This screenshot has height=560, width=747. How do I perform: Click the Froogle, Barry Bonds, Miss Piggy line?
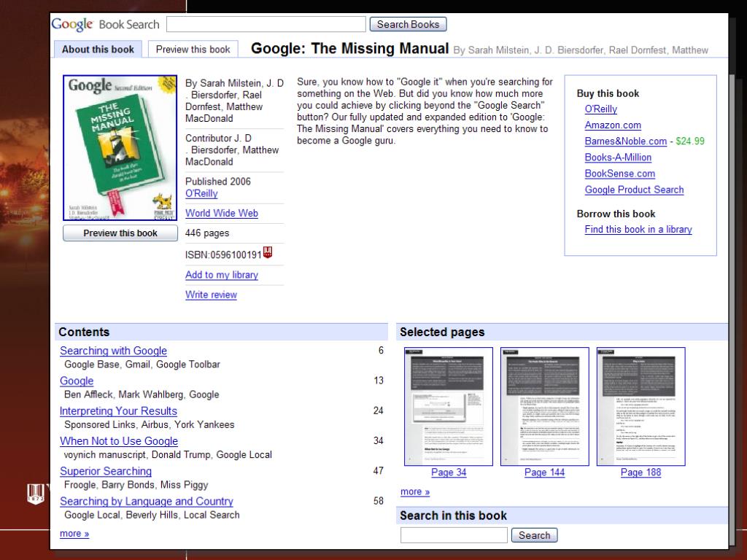point(136,485)
